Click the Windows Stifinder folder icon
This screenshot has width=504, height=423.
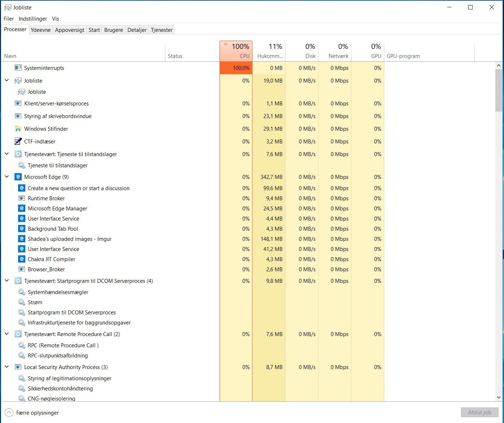tap(18, 129)
